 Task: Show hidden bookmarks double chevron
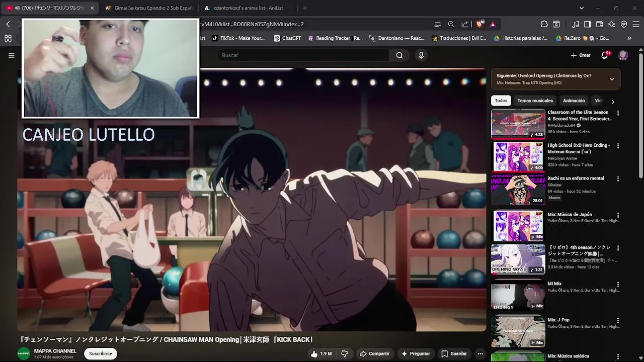pos(629,38)
